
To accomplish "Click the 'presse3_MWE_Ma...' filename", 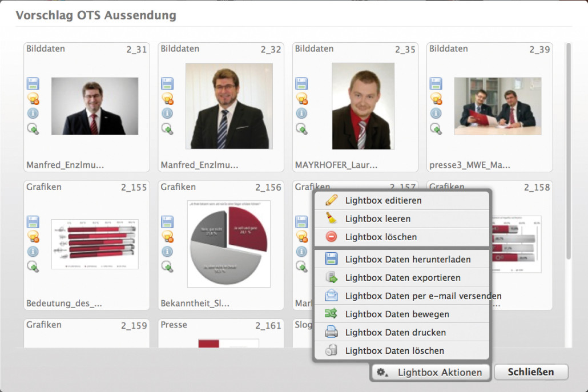I will point(469,165).
